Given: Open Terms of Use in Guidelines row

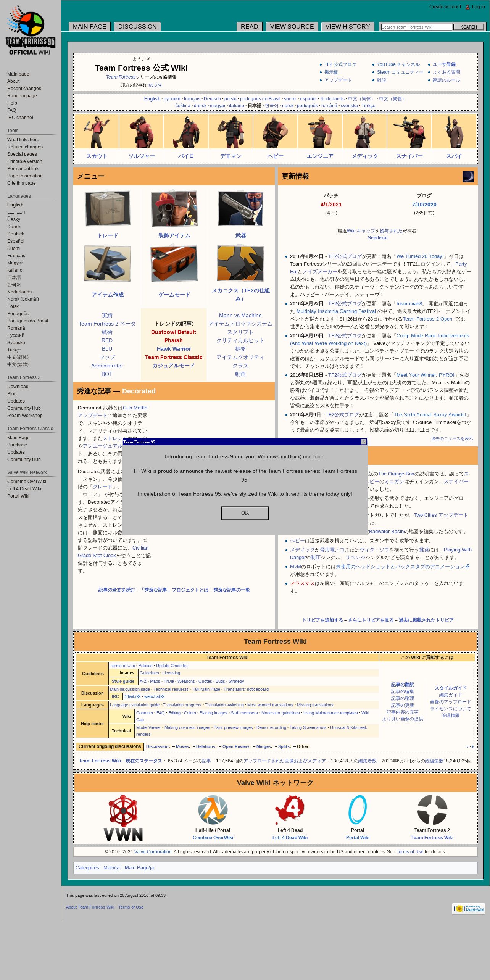Looking at the screenshot, I should tap(122, 666).
